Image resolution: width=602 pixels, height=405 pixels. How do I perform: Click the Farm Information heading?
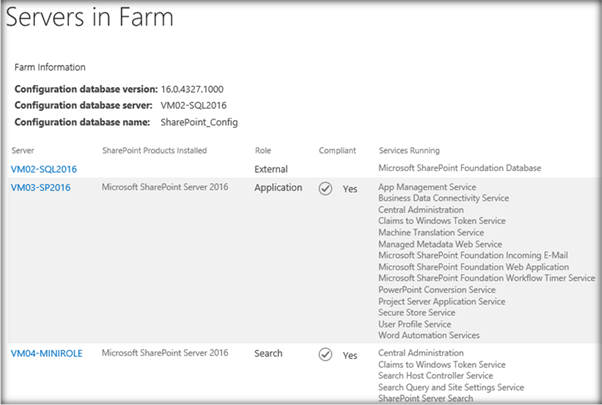coord(50,67)
